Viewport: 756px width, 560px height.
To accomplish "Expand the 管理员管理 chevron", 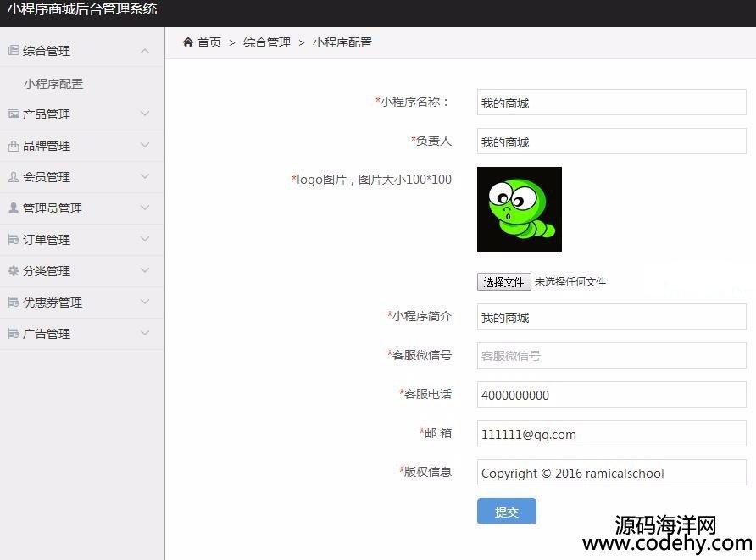I will [145, 208].
